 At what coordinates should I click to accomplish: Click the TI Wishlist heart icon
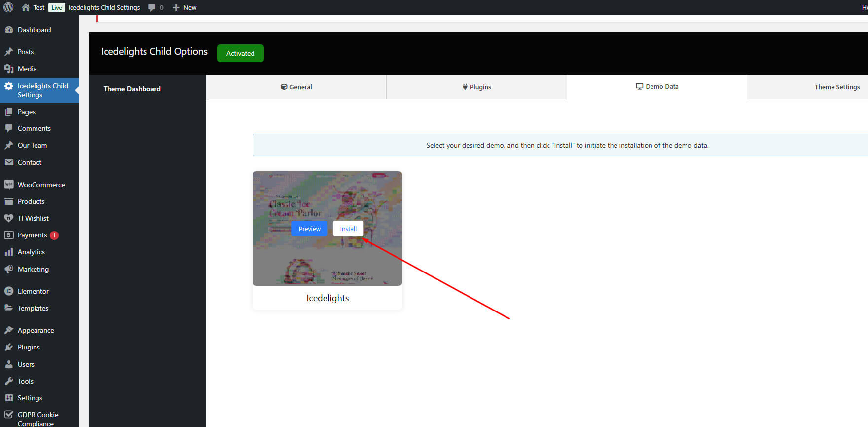[9, 218]
